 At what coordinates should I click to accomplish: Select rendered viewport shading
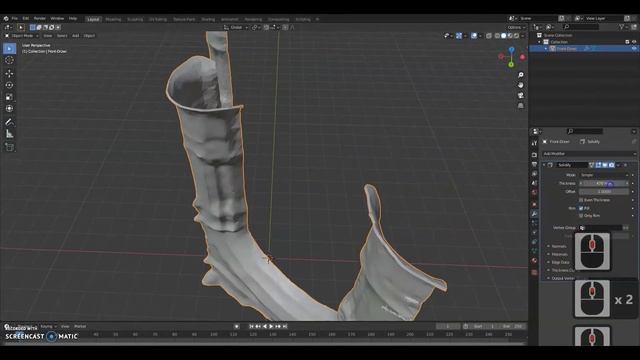517,36
